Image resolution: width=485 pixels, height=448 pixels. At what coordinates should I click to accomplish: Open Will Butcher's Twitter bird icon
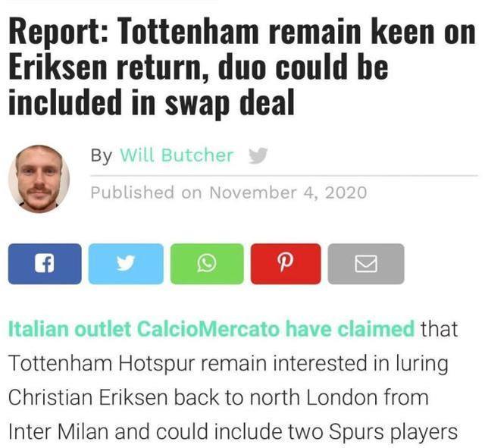tap(258, 155)
